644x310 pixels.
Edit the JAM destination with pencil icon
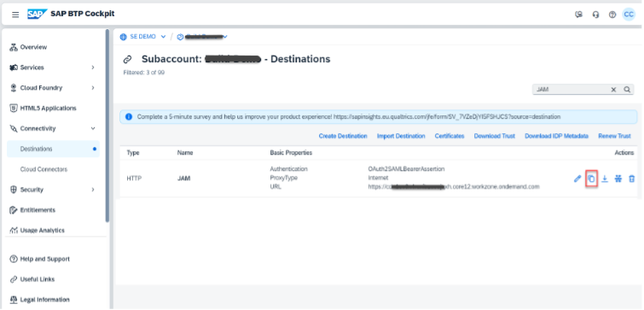pos(577,178)
